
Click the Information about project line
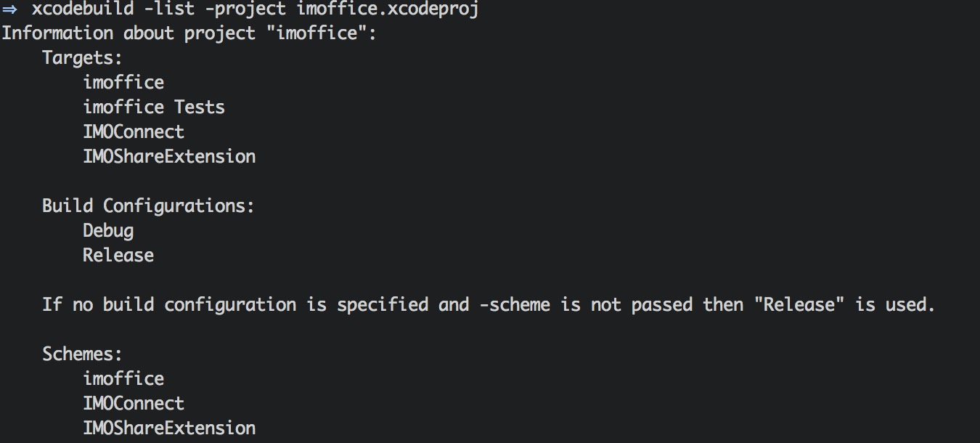(189, 33)
